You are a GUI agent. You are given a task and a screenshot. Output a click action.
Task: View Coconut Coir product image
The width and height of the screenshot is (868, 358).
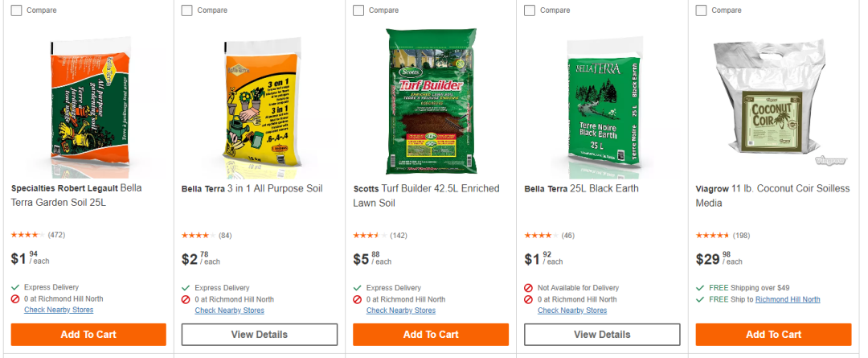pyautogui.click(x=773, y=97)
